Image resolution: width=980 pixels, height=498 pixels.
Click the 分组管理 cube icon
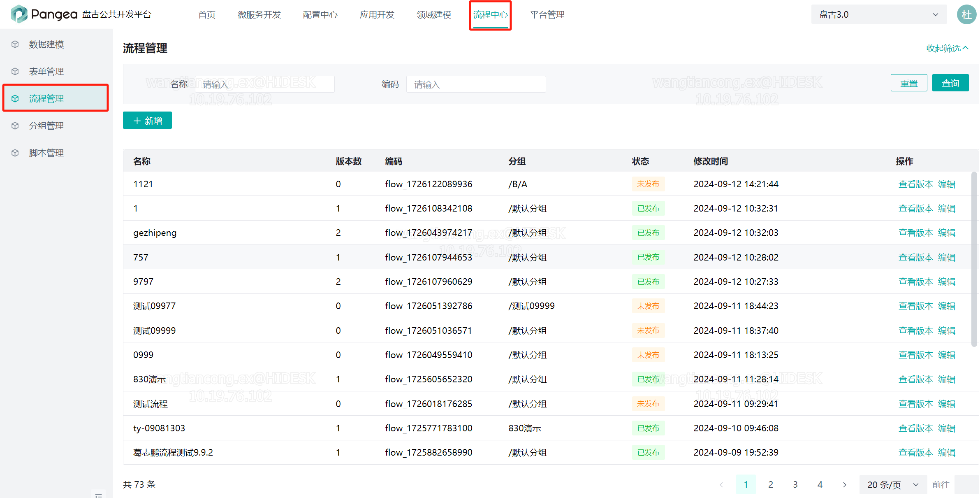(15, 126)
